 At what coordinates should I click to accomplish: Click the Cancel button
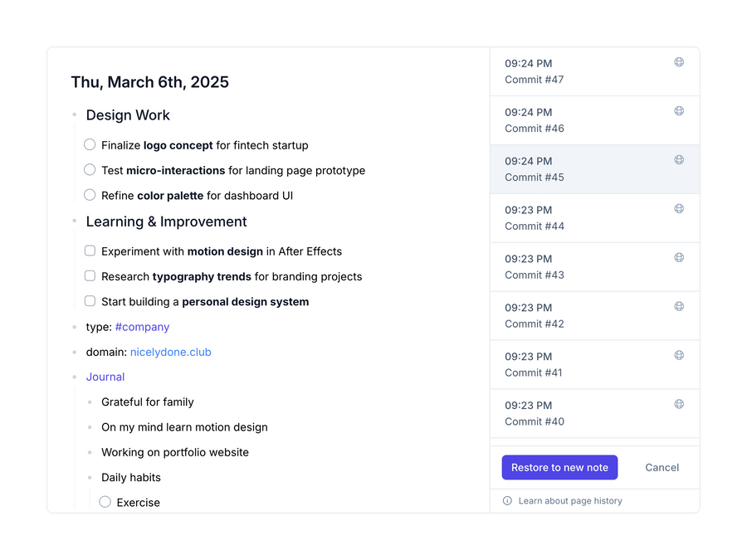(x=662, y=467)
